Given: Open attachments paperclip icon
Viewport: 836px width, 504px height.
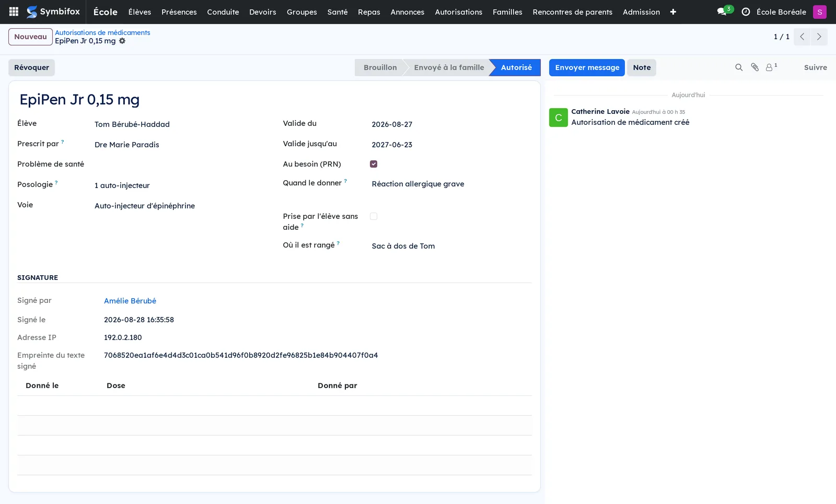Looking at the screenshot, I should click(754, 67).
